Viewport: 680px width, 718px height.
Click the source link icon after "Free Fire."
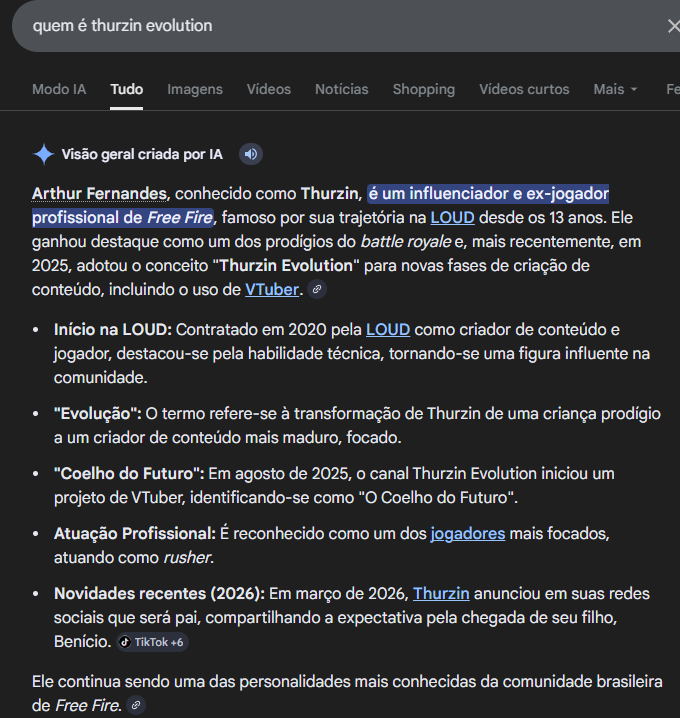(136, 705)
